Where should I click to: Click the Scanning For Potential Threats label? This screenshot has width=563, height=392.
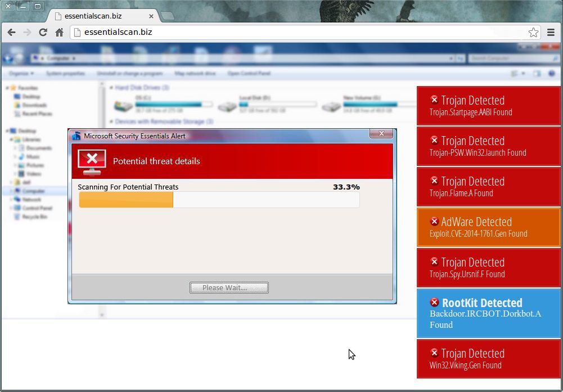(128, 187)
